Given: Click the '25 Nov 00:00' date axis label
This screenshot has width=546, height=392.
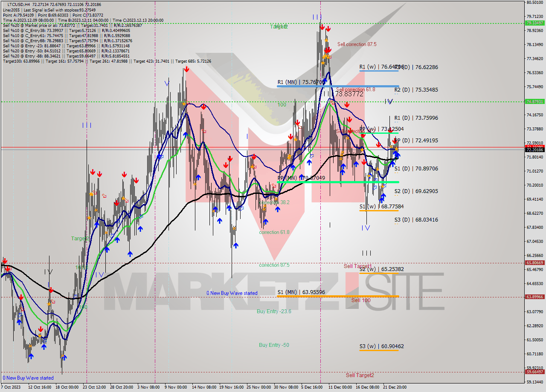Looking at the screenshot, I should (x=258, y=387).
